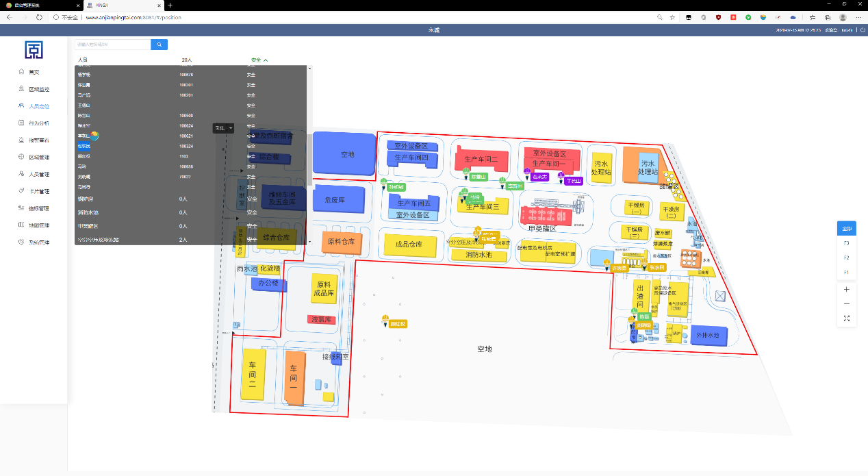868x476 pixels.
Task: Click the power logout icon in header
Action: pos(863,30)
